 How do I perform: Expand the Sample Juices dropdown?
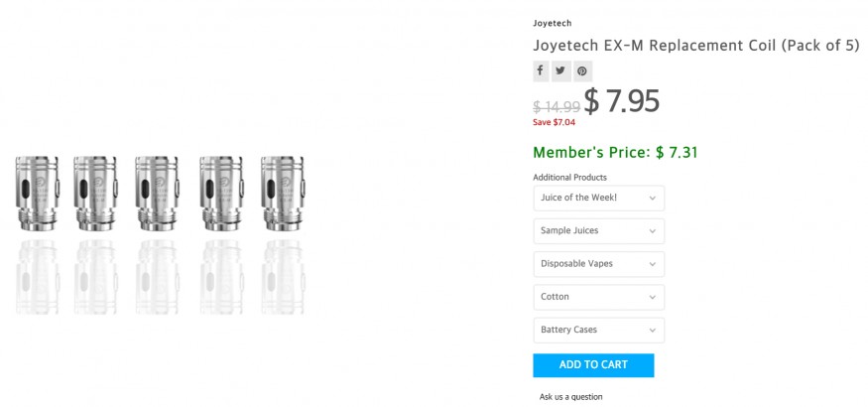pos(598,230)
